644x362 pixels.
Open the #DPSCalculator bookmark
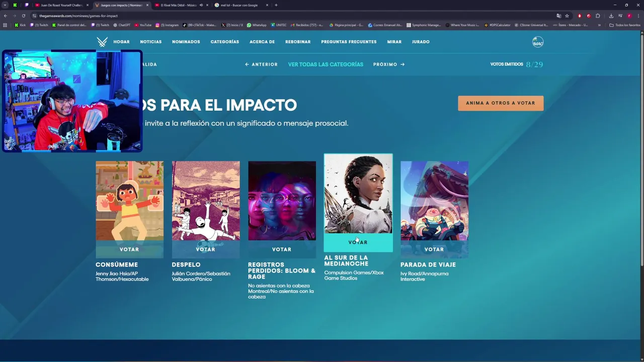point(498,25)
